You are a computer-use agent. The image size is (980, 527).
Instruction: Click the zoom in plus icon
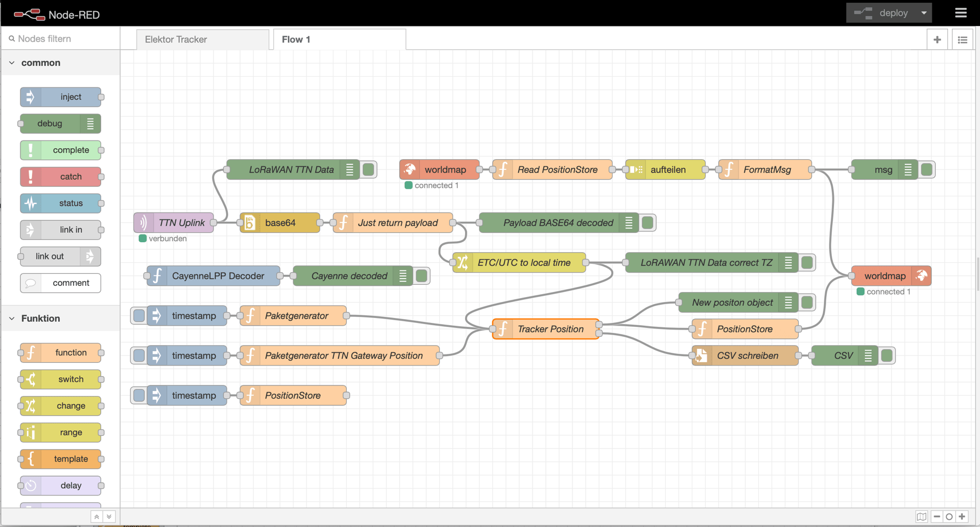coord(962,516)
